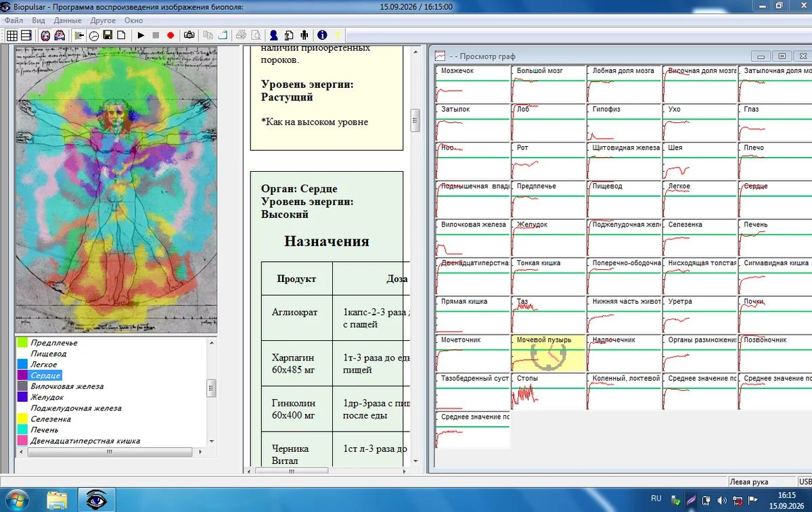The height and width of the screenshot is (512, 812).
Task: Show program info via blue 'i' icon
Action: 322,35
